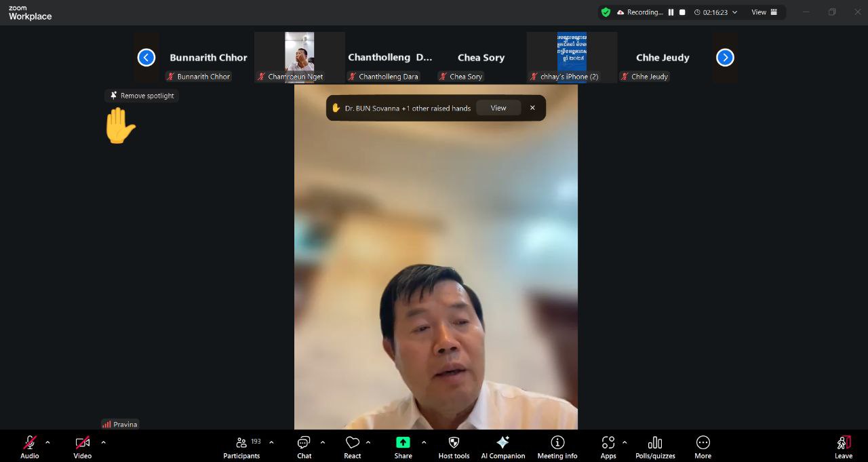Open the More options menu
The width and height of the screenshot is (868, 462).
703,447
